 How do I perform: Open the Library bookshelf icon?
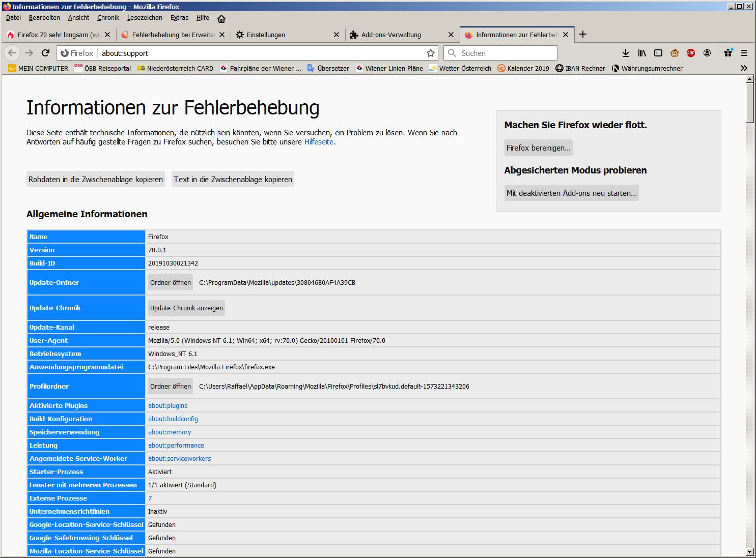pos(642,53)
